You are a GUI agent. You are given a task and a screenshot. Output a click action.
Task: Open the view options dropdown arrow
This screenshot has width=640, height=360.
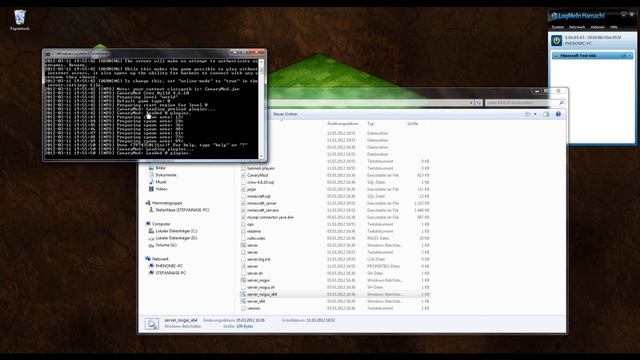point(535,114)
